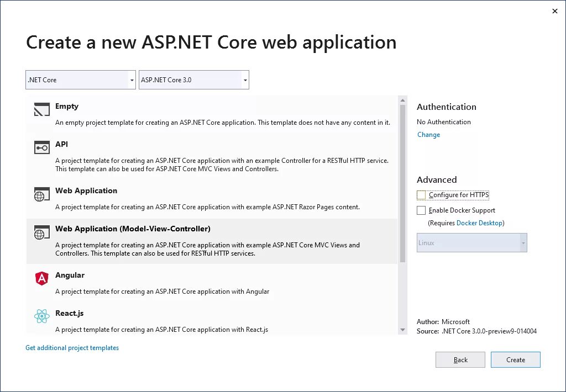Viewport: 566px width, 392px height.
Task: Click the template list scroll down arrow
Action: 403,330
